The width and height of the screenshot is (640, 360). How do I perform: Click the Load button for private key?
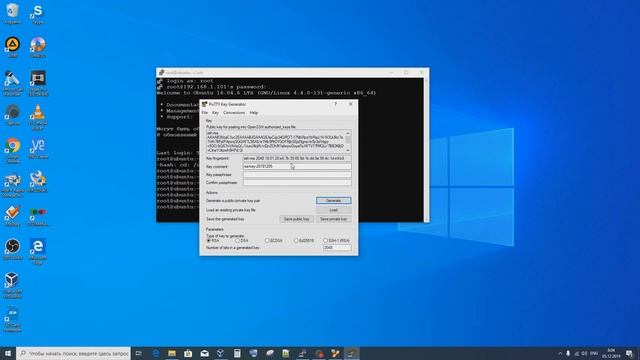333,210
